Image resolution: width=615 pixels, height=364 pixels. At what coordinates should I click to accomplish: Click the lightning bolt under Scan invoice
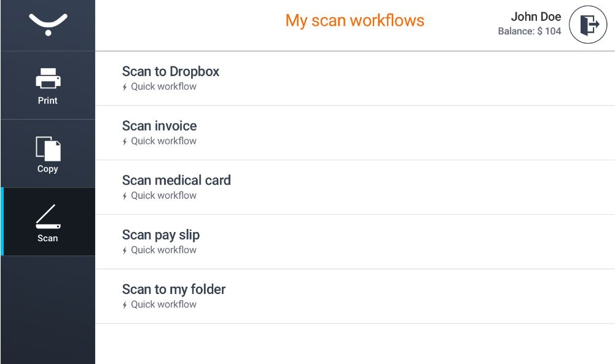(x=125, y=142)
